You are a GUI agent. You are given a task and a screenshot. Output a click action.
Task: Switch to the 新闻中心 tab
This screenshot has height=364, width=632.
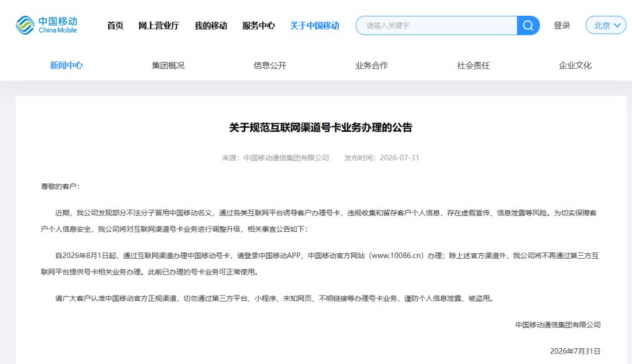pos(66,66)
